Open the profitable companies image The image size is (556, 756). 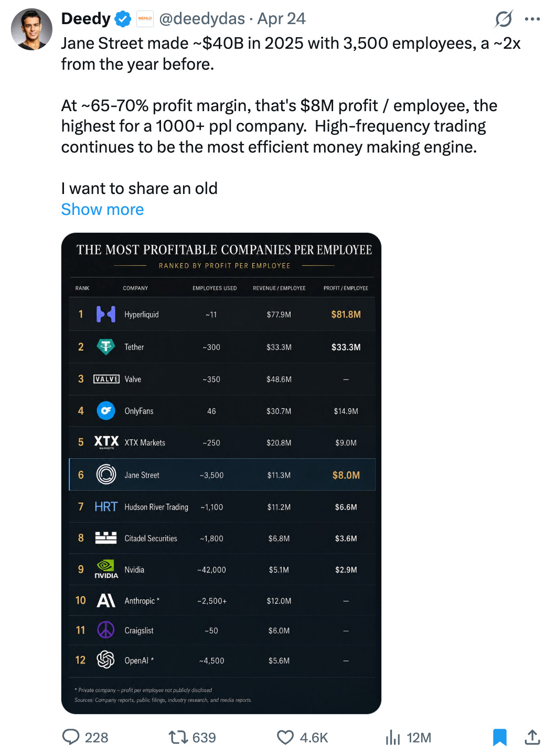pos(221,473)
